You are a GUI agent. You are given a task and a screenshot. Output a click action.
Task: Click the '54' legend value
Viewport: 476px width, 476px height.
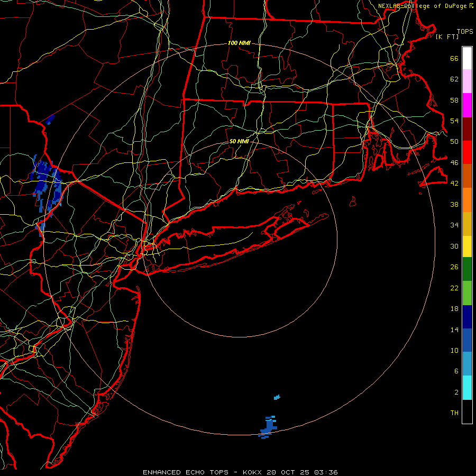pyautogui.click(x=454, y=121)
